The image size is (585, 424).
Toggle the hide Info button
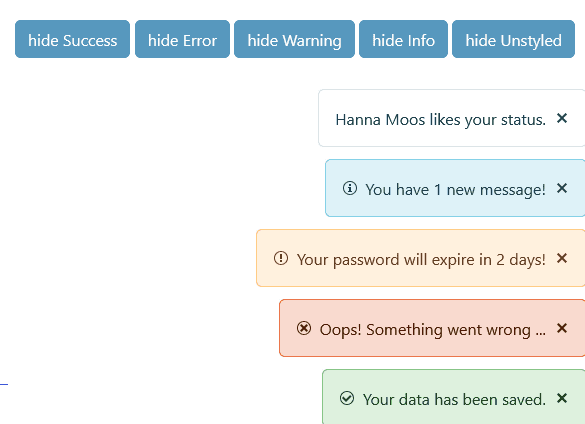click(403, 39)
